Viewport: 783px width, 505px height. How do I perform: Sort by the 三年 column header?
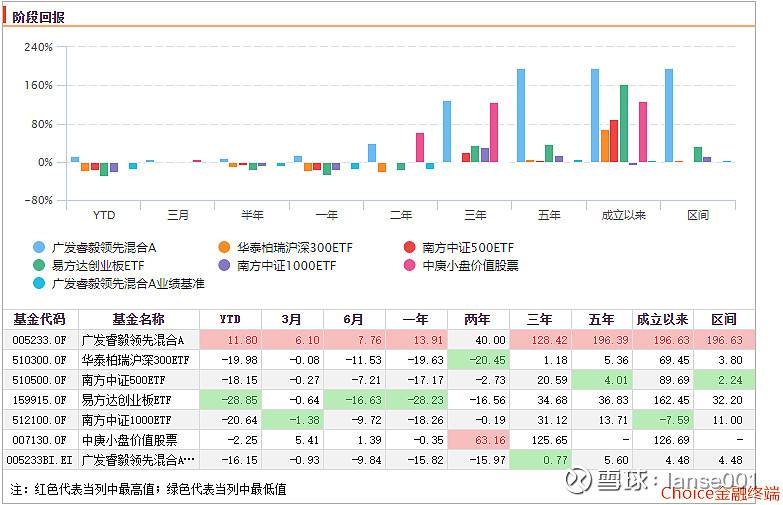[540, 319]
